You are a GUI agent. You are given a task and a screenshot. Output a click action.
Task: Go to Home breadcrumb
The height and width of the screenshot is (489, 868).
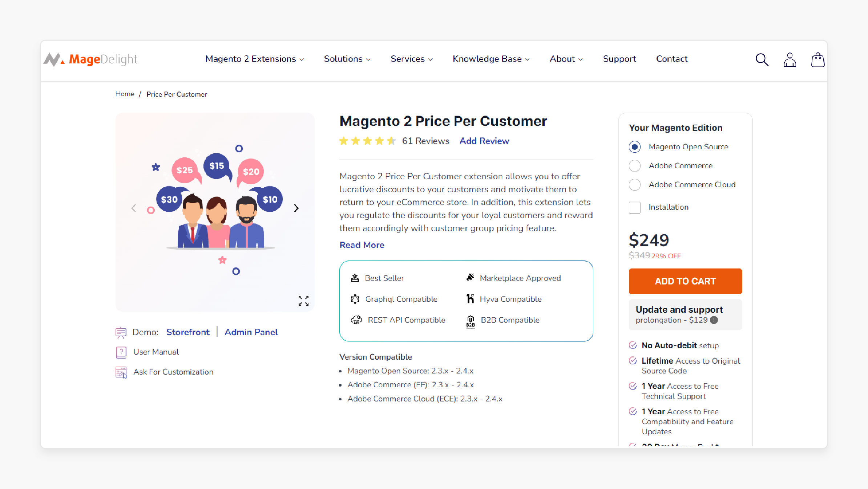(125, 94)
